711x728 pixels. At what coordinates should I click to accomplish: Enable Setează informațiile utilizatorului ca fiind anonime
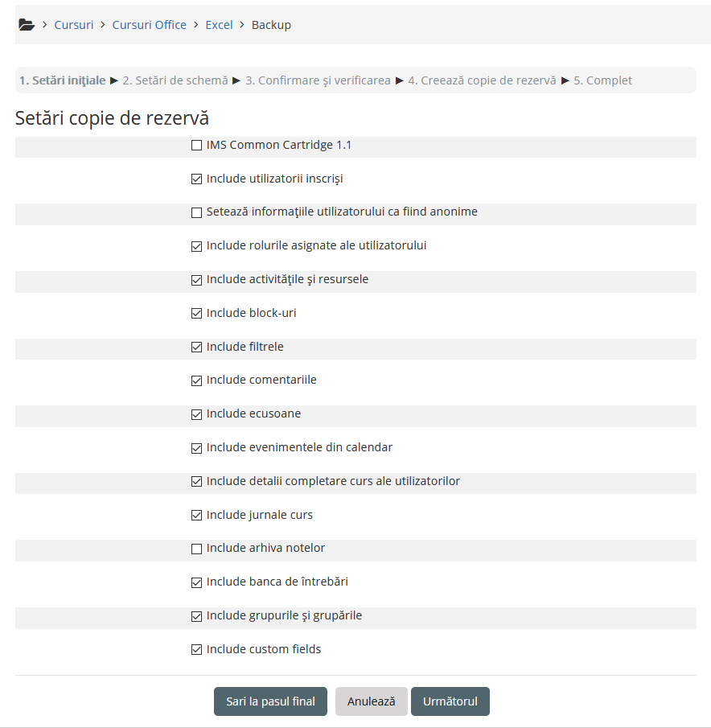pos(196,212)
